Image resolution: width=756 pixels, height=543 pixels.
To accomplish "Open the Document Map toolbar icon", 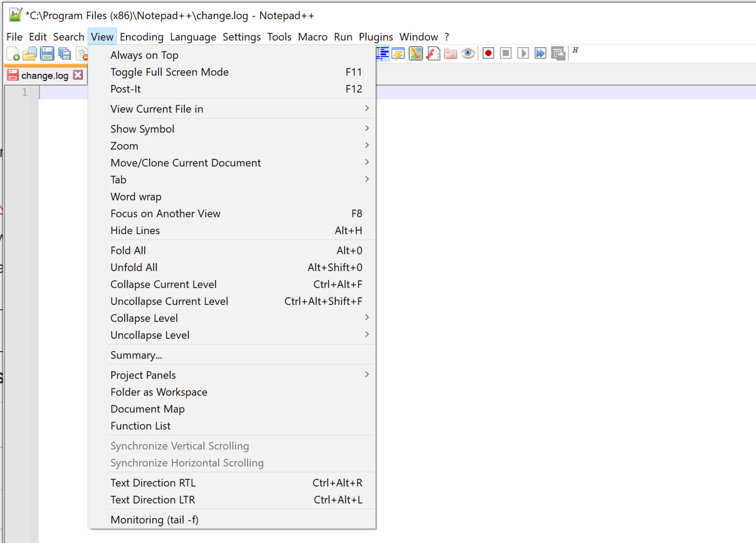I will (416, 54).
